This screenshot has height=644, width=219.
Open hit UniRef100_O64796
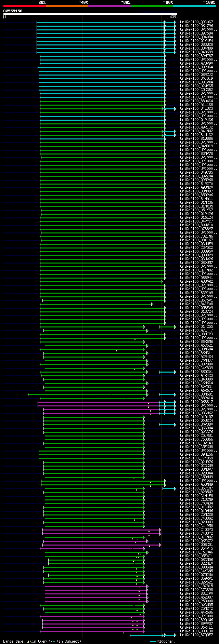coord(196,26)
